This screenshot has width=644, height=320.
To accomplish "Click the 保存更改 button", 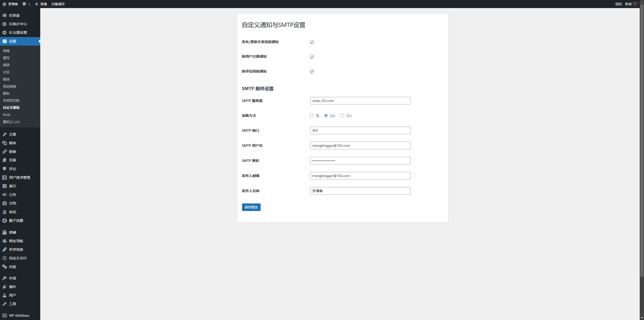I will 251,207.
